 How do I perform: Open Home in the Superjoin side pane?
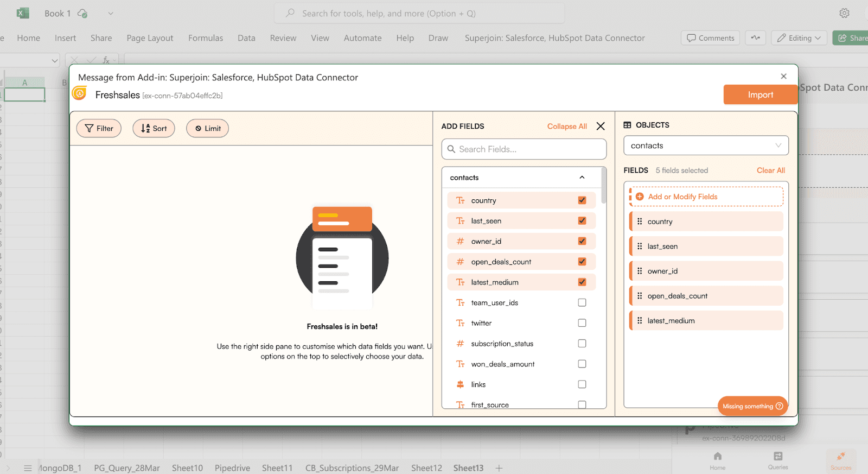pos(718,460)
